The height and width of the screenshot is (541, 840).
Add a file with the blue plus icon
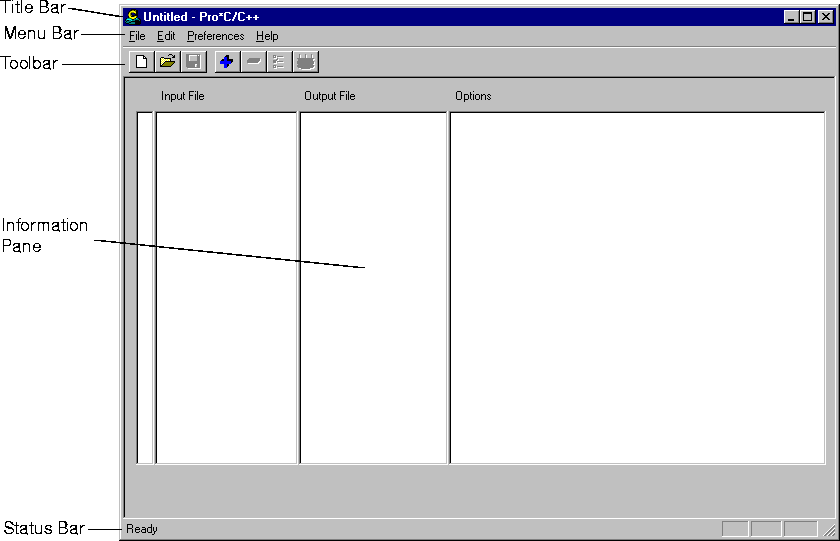227,62
